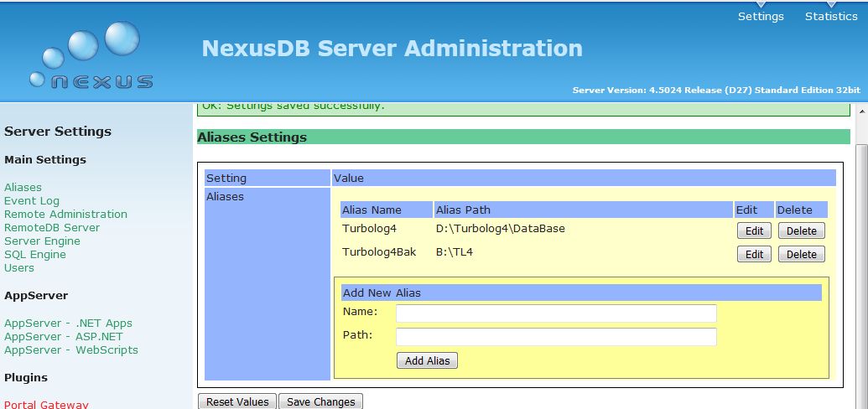Viewport: 868px width, 409px height.
Task: Open AppServer - WebScripts link
Action: [70, 349]
